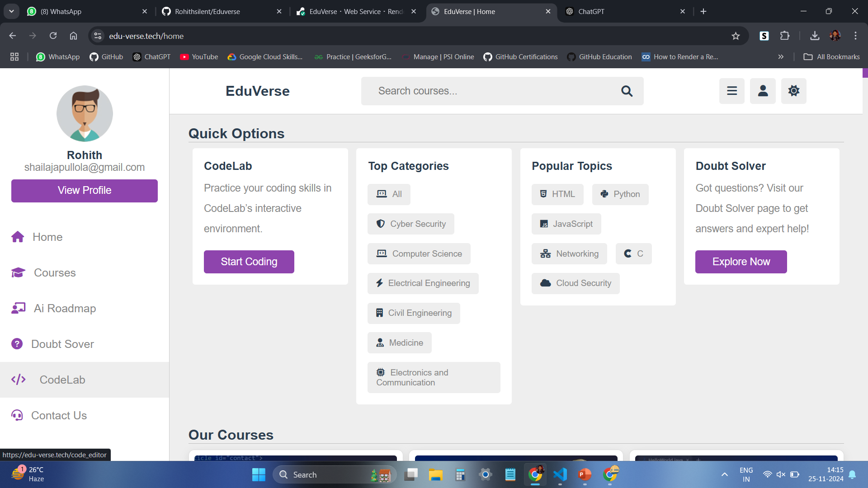Screen dimensions: 868x488
Task: Open the browser tab search chevron
Action: click(11, 11)
